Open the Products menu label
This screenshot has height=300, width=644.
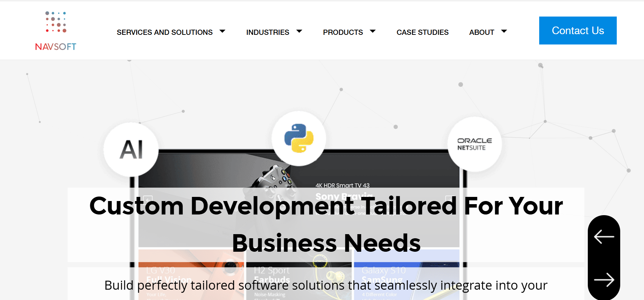tap(343, 32)
